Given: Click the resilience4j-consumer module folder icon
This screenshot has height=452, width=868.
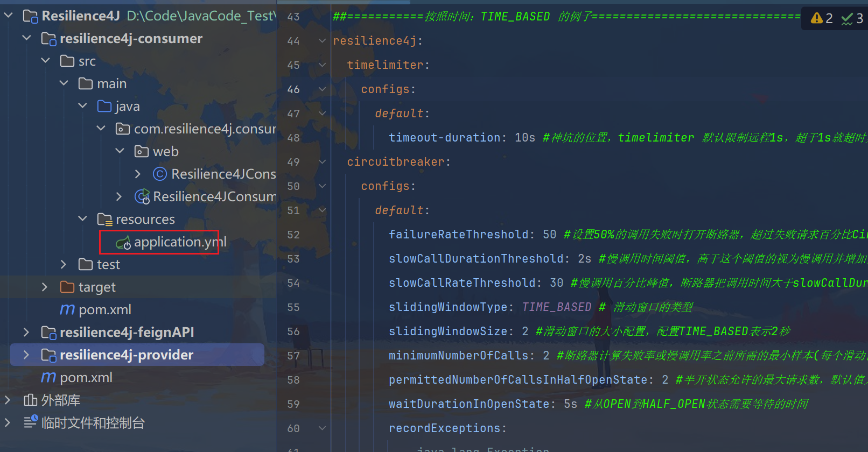Looking at the screenshot, I should 48,39.
